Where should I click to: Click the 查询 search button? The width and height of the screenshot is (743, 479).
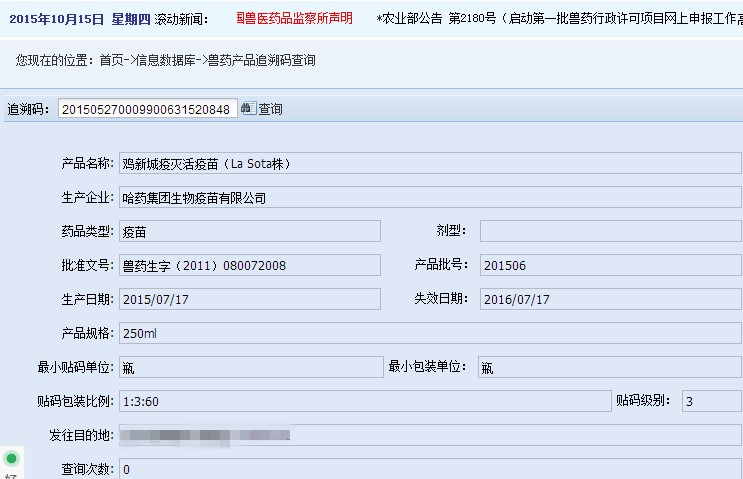tap(270, 109)
